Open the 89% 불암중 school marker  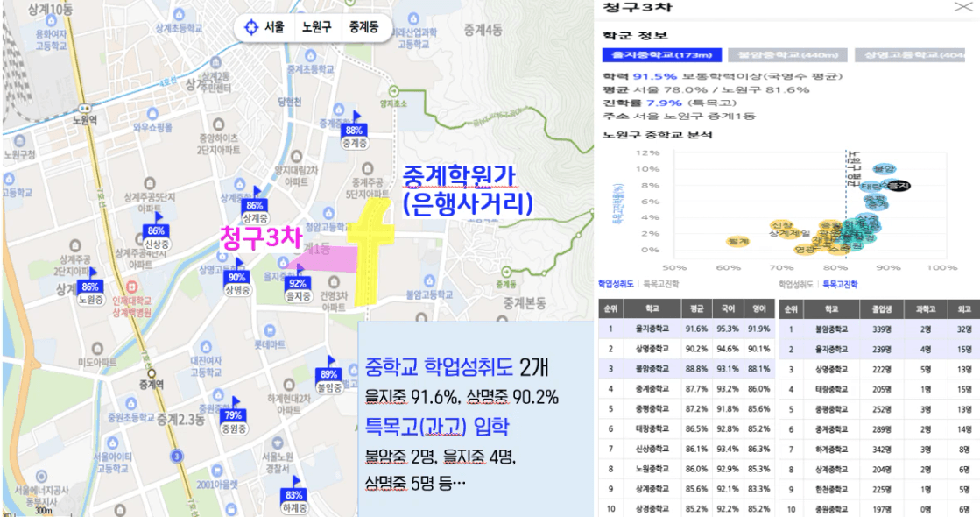pos(329,375)
